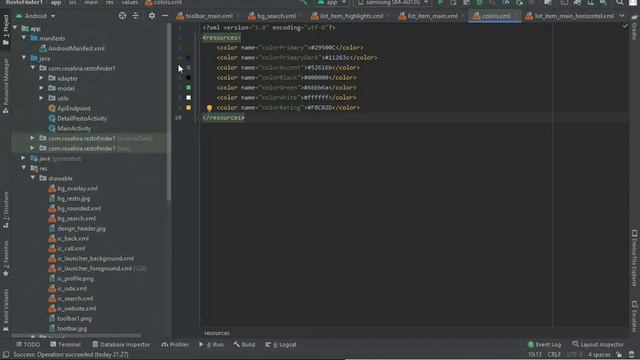This screenshot has width=640, height=360.
Task: Open the Favorites sidebar tool button
Action: point(6,259)
